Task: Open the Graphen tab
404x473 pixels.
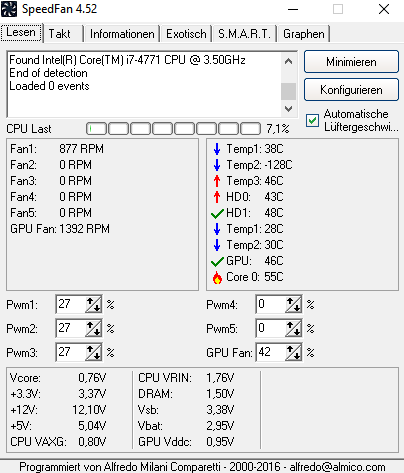Action: coord(304,34)
